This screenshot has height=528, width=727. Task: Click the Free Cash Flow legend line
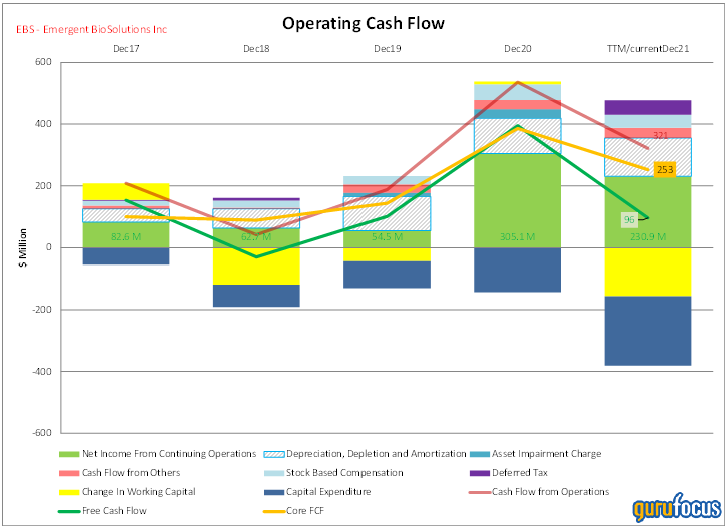point(69,511)
